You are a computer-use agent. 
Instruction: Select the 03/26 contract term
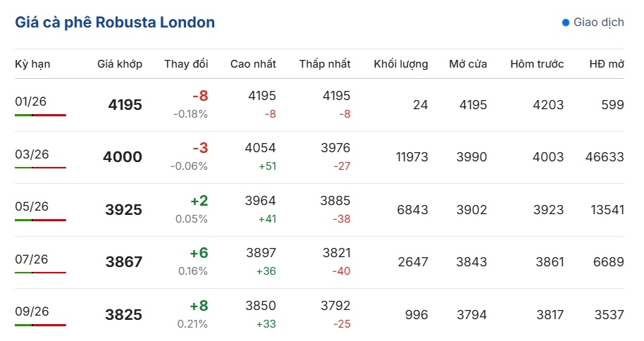(x=30, y=154)
